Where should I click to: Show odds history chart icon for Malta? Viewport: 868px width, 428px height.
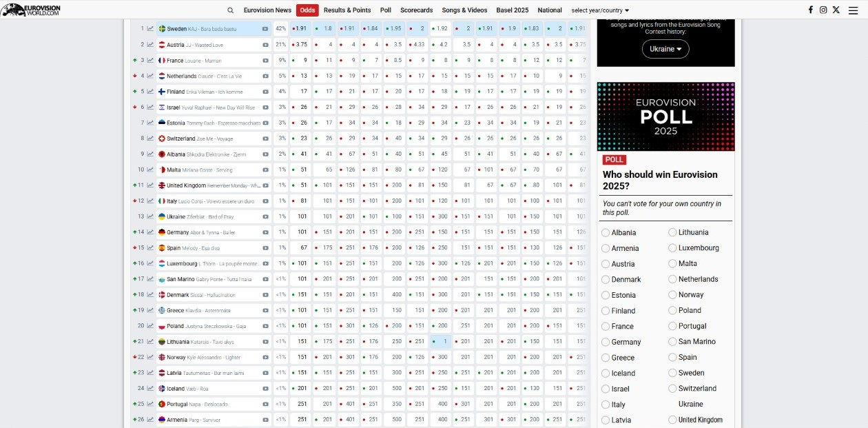pyautogui.click(x=150, y=170)
